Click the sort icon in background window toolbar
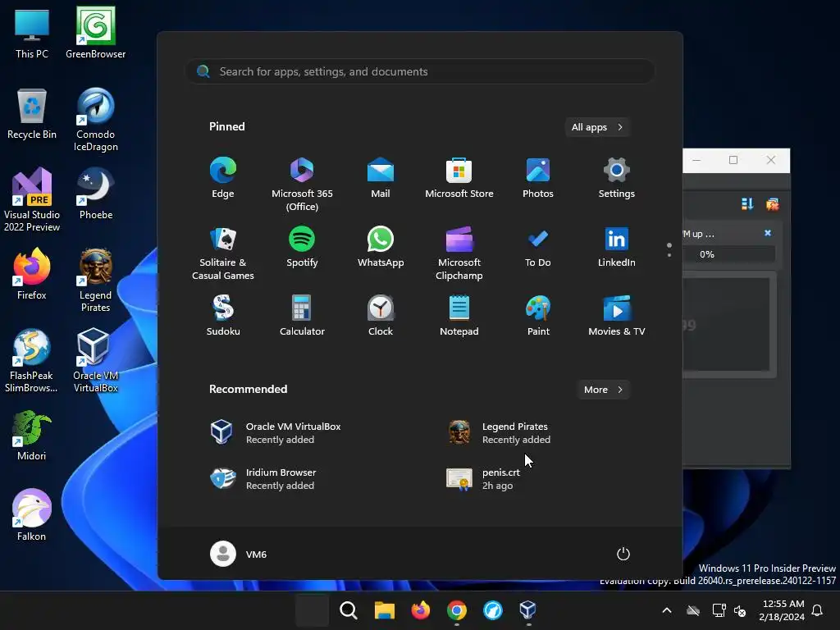This screenshot has height=630, width=840. click(747, 204)
